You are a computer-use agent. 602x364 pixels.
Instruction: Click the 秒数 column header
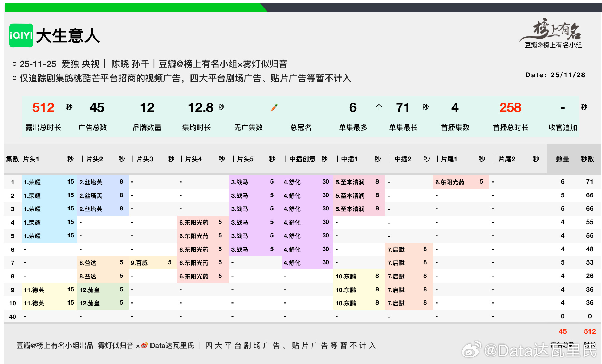pos(588,159)
